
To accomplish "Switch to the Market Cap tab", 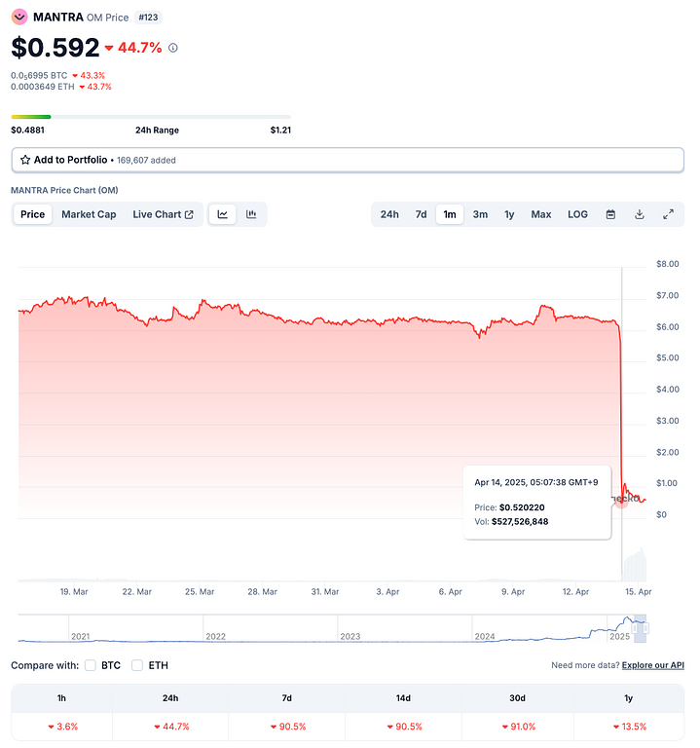I will pos(89,214).
